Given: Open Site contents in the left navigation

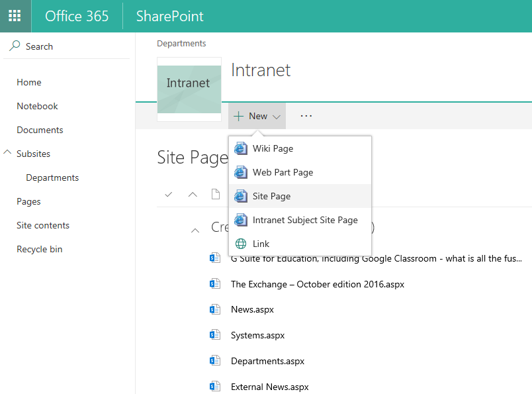Looking at the screenshot, I should [43, 225].
